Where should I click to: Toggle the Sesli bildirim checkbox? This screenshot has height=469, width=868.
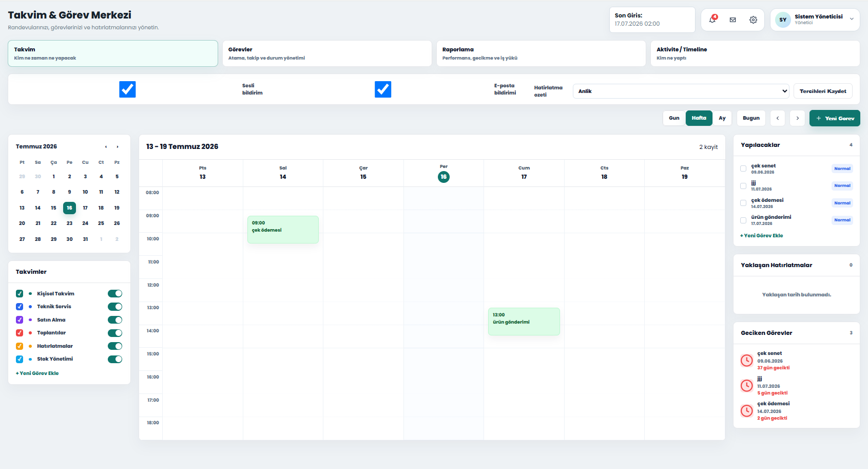pos(127,89)
